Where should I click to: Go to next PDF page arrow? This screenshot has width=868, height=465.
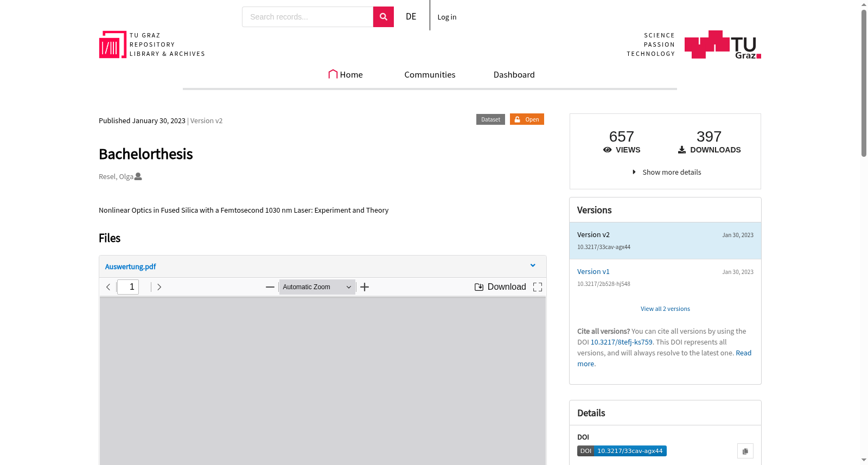click(159, 287)
